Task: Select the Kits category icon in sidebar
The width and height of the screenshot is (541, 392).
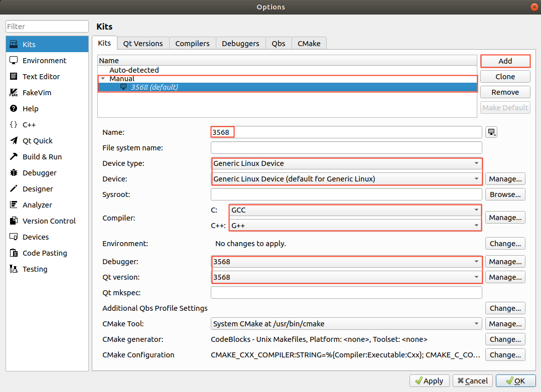Action: [14, 44]
